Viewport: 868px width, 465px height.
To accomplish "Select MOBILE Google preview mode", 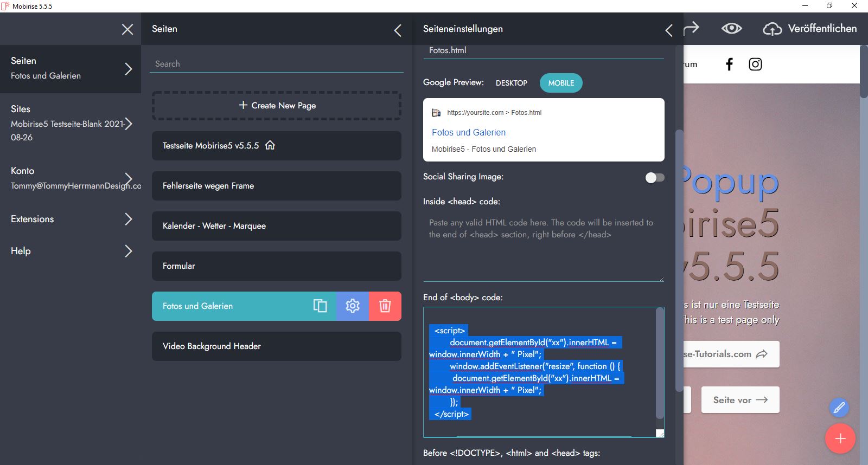I will pos(561,83).
